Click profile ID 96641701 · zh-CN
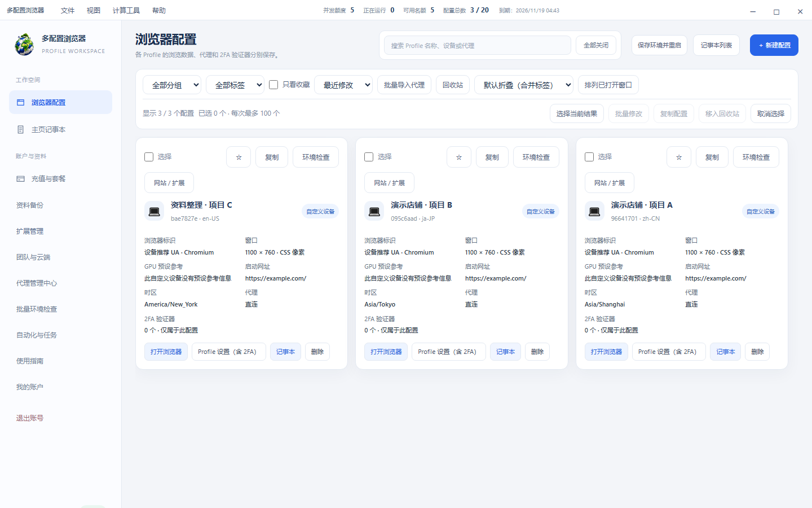812x508 pixels. pos(636,218)
